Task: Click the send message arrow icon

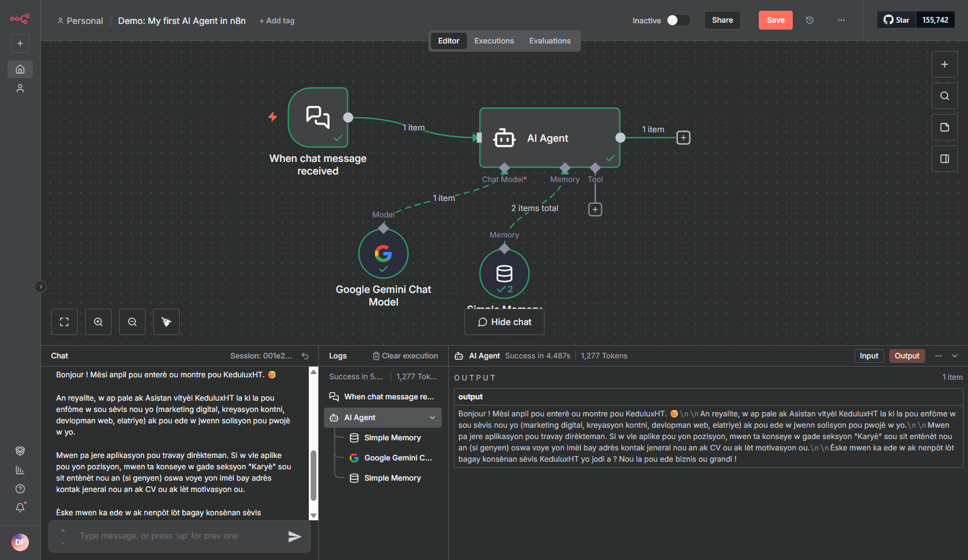Action: [294, 536]
